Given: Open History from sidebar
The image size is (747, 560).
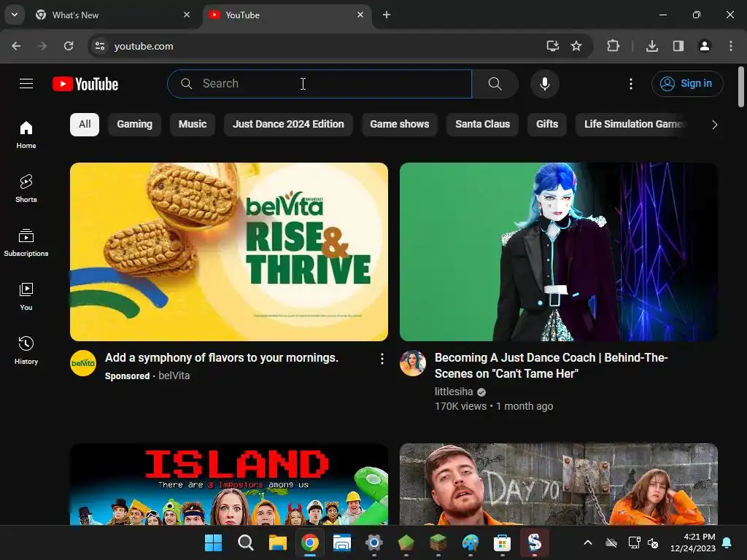Looking at the screenshot, I should pos(26,350).
